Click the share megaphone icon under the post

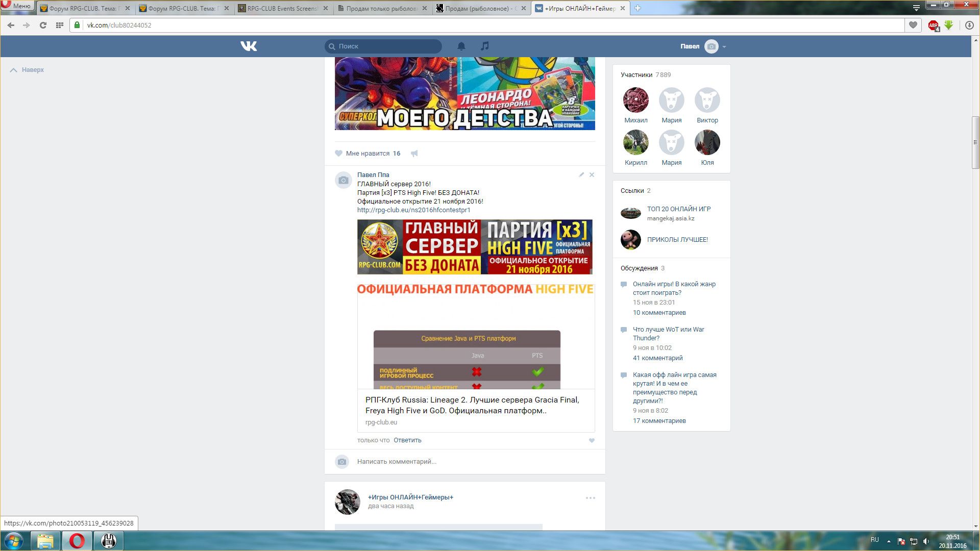[414, 154]
